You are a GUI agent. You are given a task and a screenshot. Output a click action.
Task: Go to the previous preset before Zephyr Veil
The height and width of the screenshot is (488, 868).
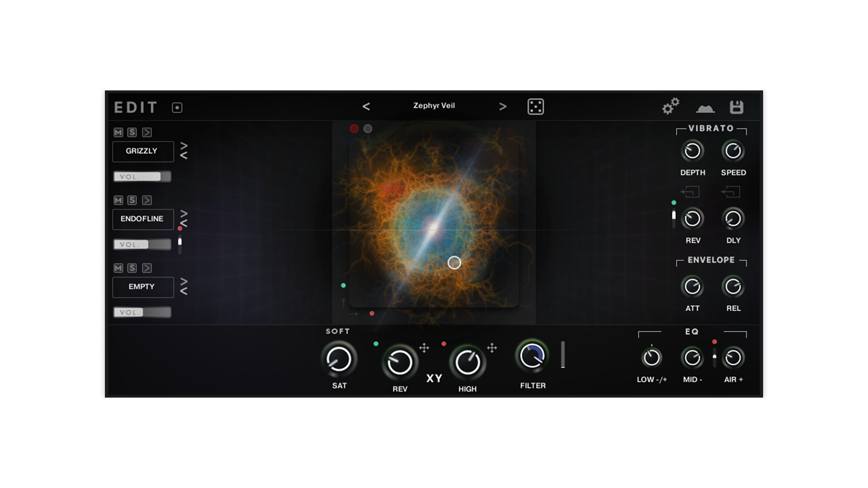click(366, 107)
